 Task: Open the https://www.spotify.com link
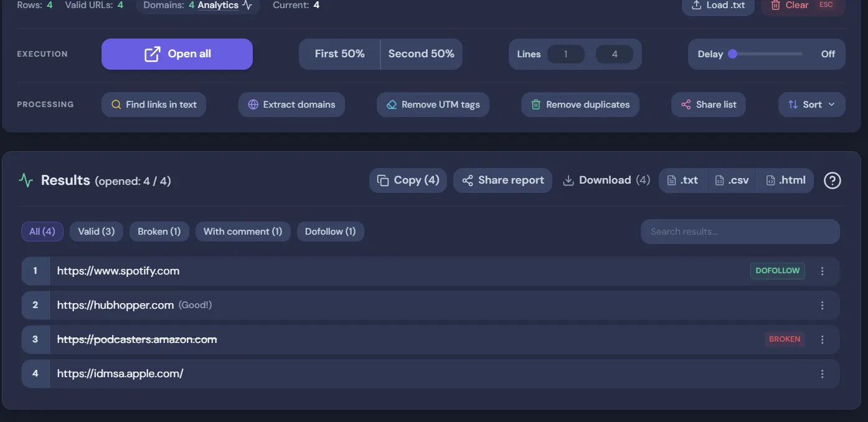pyautogui.click(x=118, y=271)
